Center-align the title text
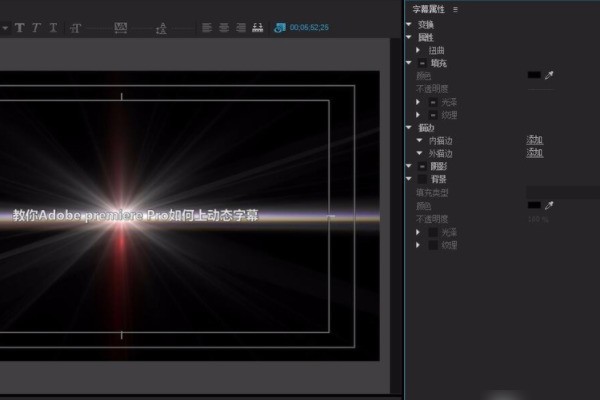This screenshot has width=600, height=400. pos(223,27)
